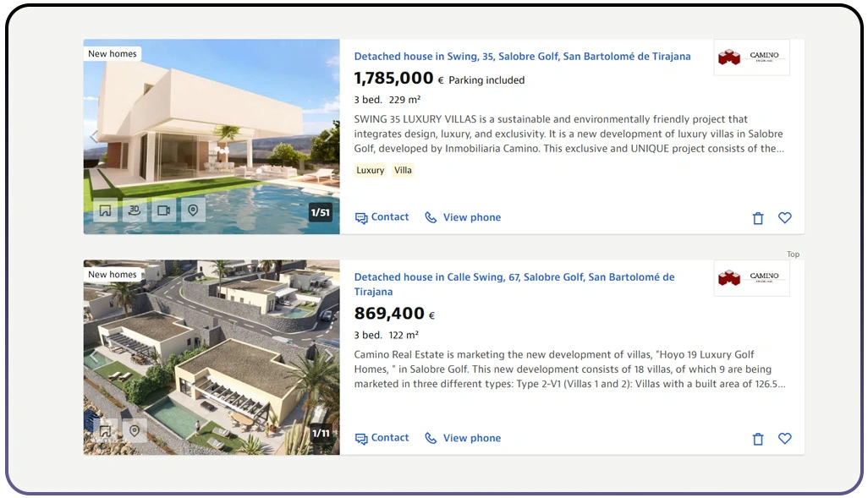Screen dimensions: 868x498
Task: Show map location of Calle Swing 67 house
Action: pos(135,431)
